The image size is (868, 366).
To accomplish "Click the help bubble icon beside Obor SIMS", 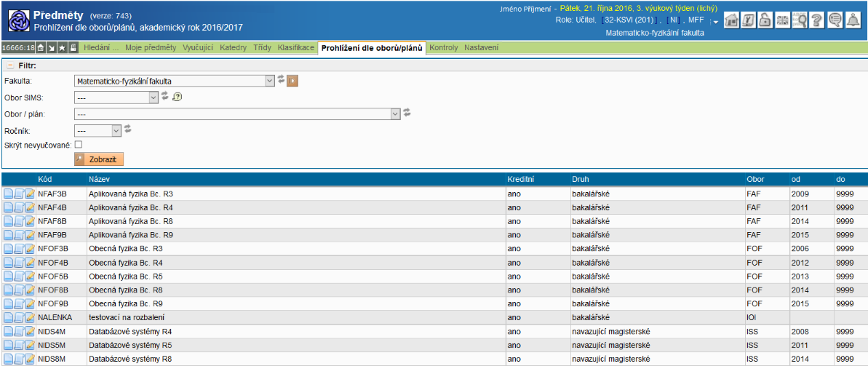I will point(176,97).
